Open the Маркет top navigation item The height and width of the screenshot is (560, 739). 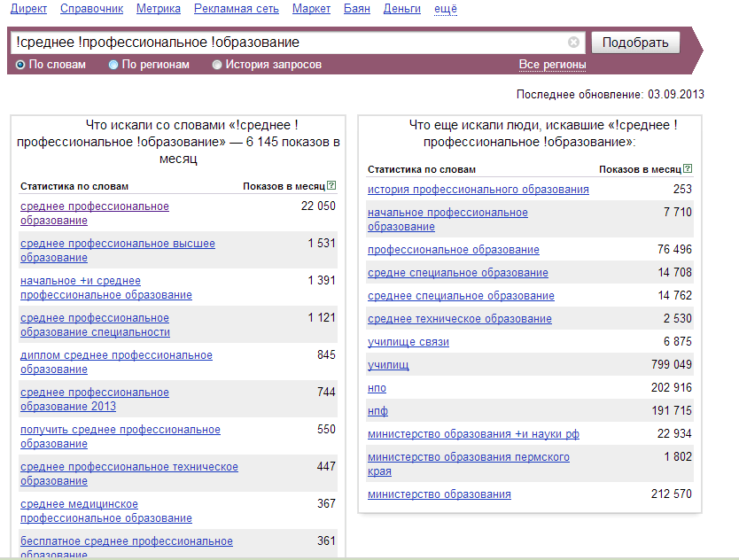click(311, 9)
